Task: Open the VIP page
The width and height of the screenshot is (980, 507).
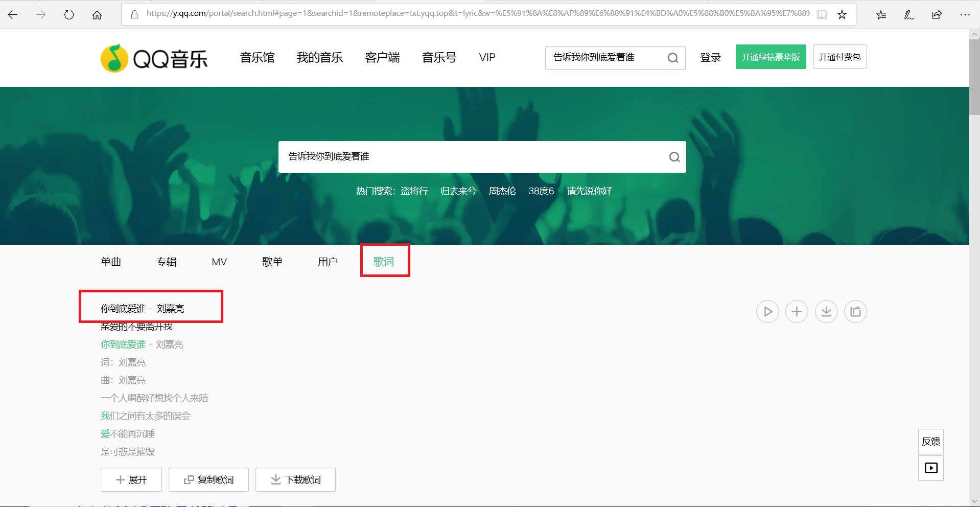Action: 486,58
